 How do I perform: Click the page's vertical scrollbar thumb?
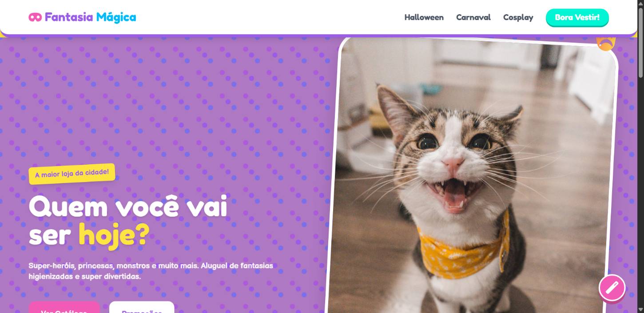[x=640, y=43]
